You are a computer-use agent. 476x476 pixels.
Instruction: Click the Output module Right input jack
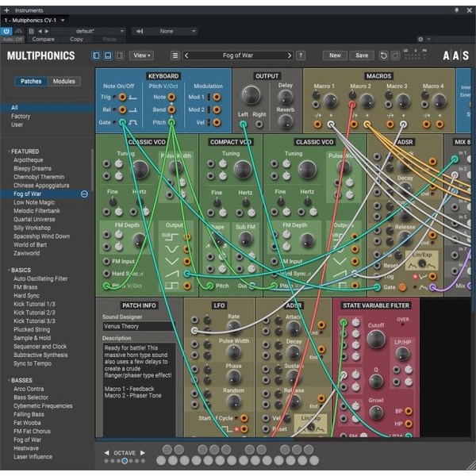click(259, 125)
